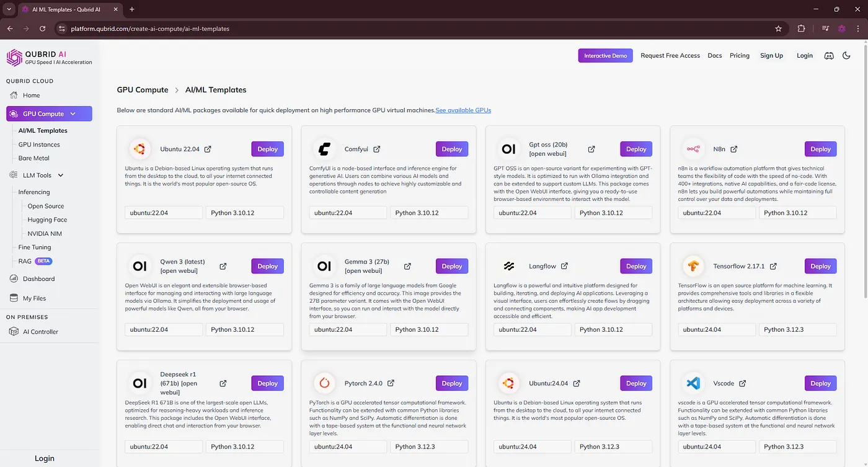Click Request Free Access in the header
Image resolution: width=868 pixels, height=467 pixels.
pos(670,56)
